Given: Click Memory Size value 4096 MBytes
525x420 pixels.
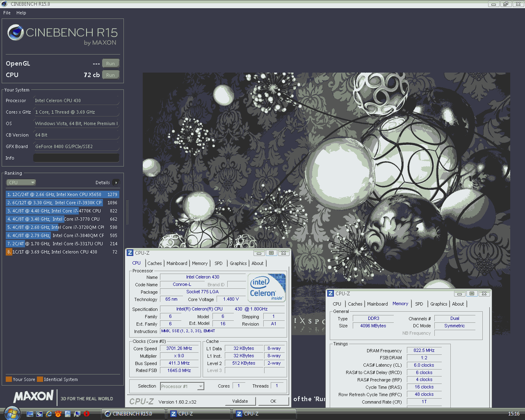Looking at the screenshot, I should [x=373, y=326].
